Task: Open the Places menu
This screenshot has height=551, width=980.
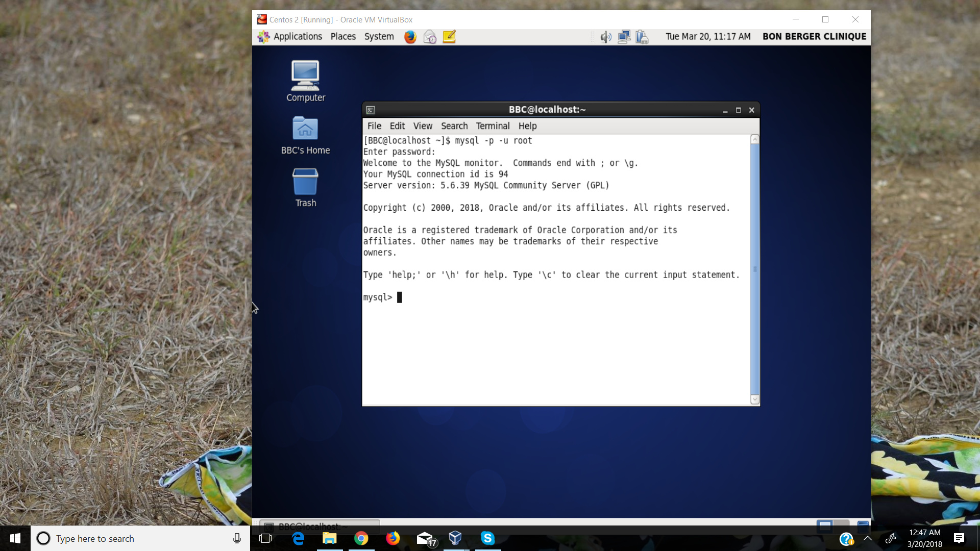Action: (343, 37)
